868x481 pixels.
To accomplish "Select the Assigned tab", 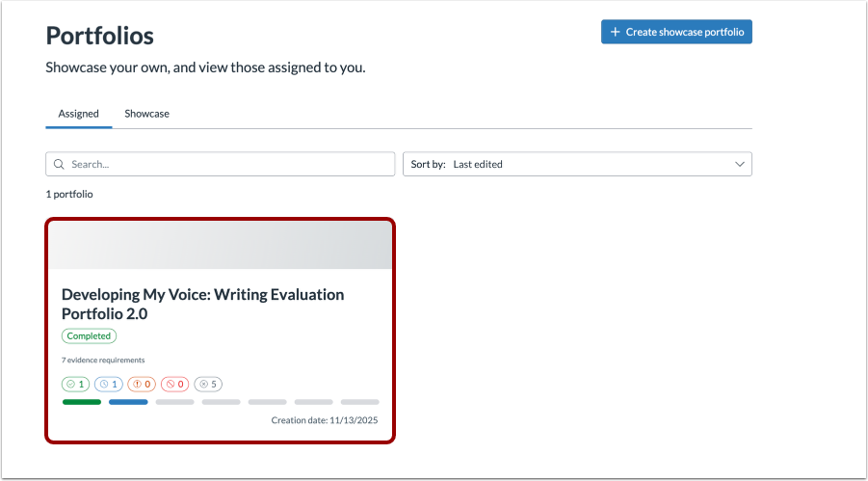I will [x=79, y=114].
